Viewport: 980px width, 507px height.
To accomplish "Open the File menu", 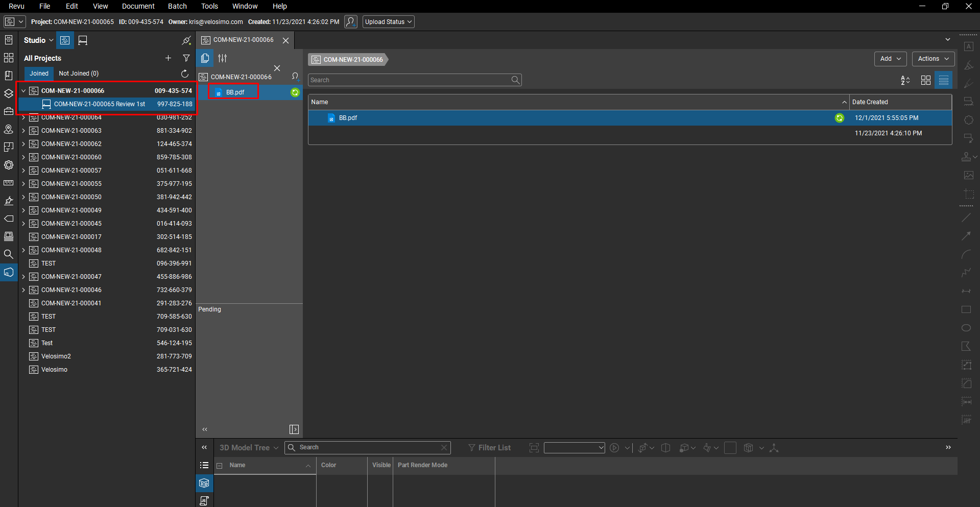I will (45, 6).
